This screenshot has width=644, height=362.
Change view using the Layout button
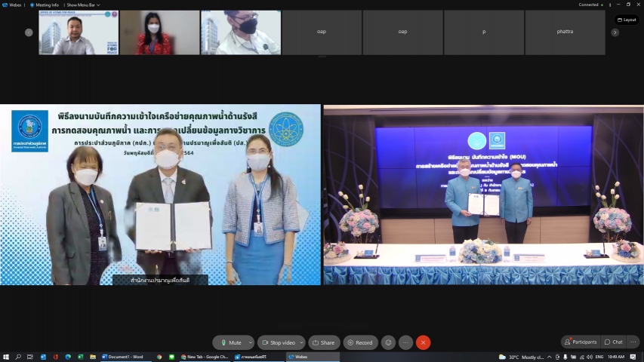(x=627, y=20)
